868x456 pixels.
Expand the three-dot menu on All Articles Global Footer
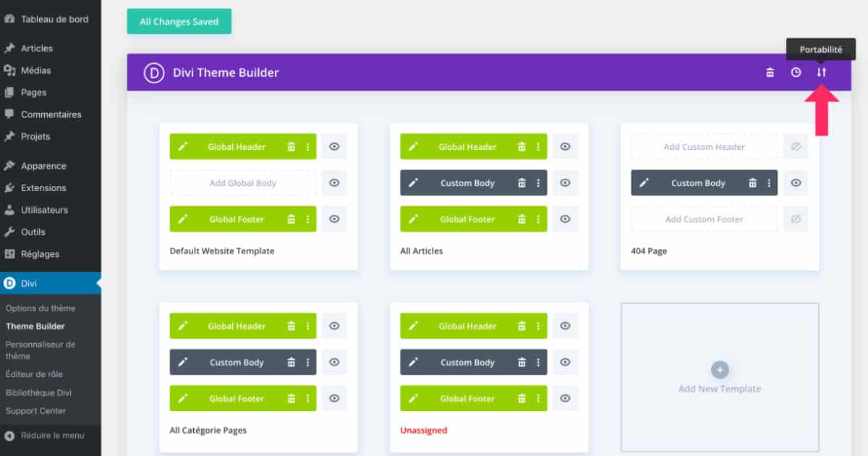coord(538,219)
